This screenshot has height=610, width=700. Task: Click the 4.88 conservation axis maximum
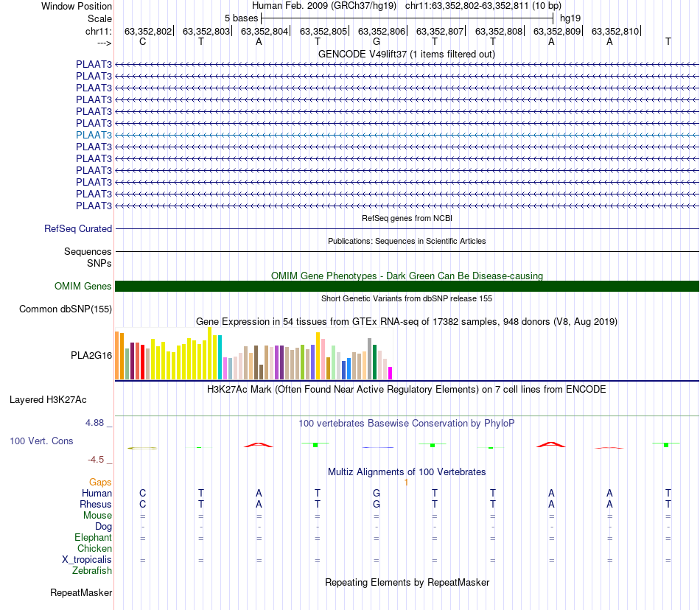tap(94, 423)
